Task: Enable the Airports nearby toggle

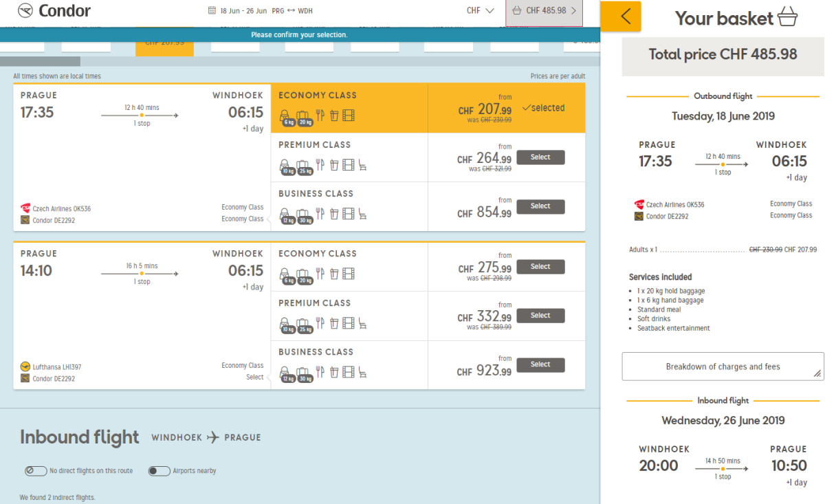Action: coord(159,471)
